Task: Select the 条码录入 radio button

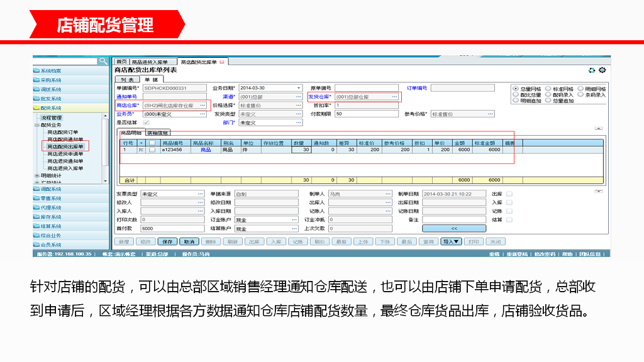Action: click(x=580, y=95)
